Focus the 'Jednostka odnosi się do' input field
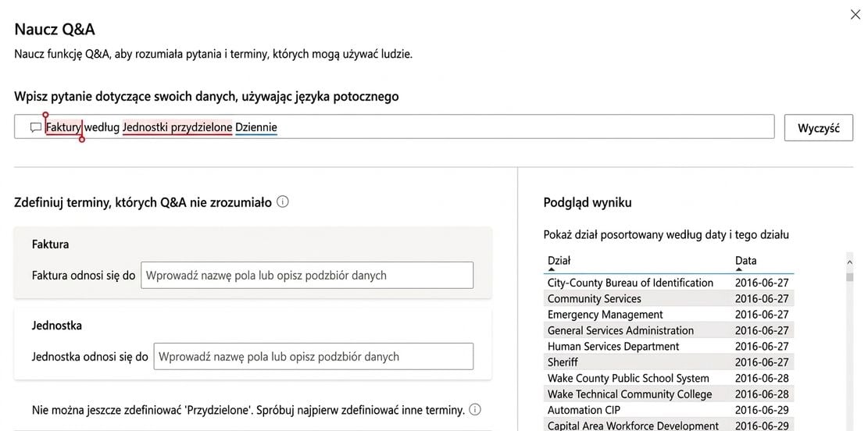This screenshot has width=868, height=431. click(x=313, y=356)
